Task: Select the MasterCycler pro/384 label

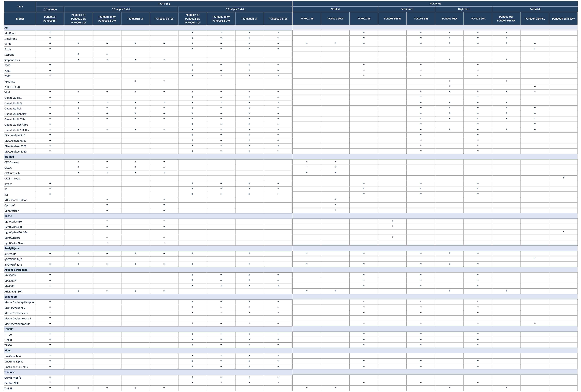Action: pyautogui.click(x=17, y=324)
